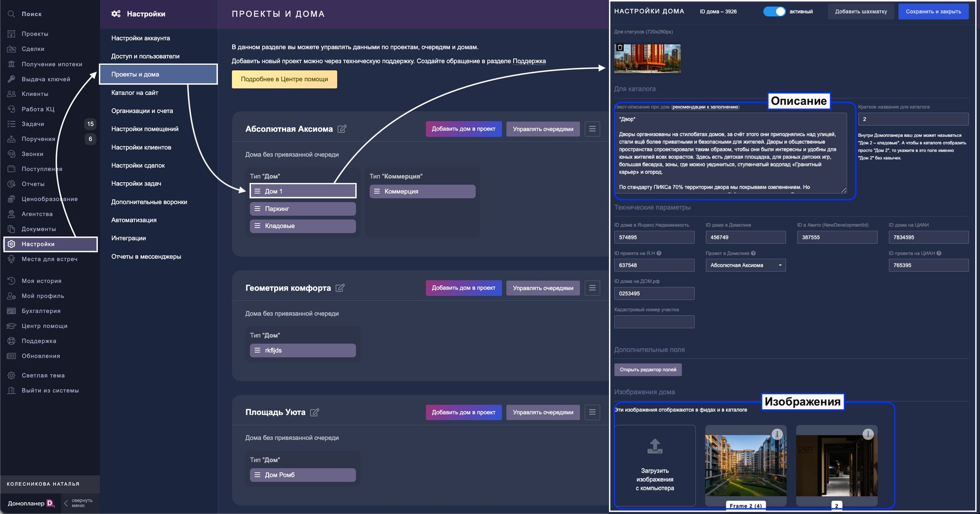Click the Задачи list icon

point(11,124)
